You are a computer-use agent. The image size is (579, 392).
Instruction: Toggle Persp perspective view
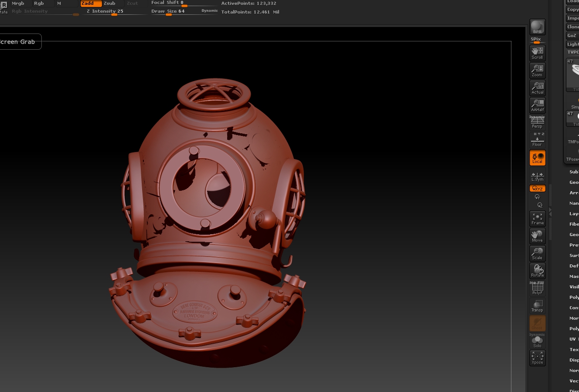point(537,122)
